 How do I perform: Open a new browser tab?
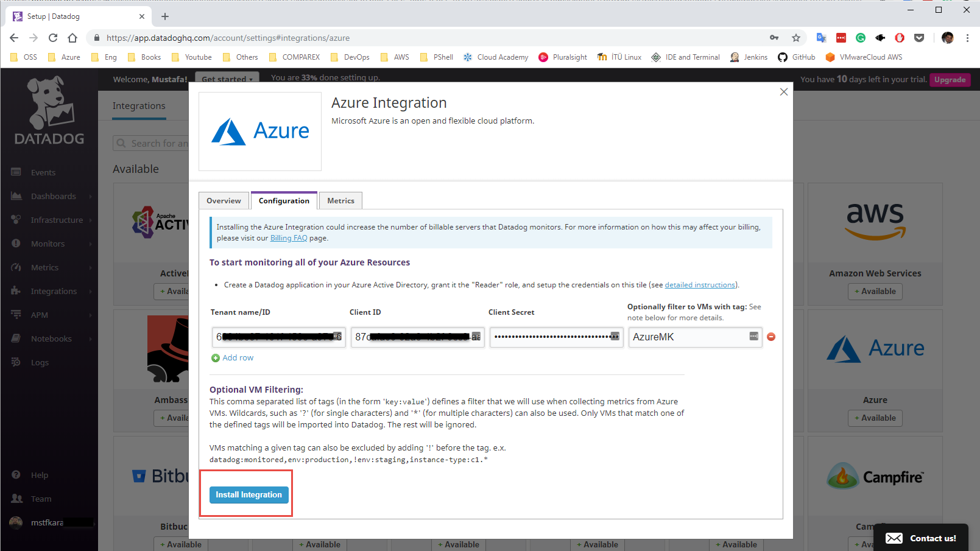[x=165, y=16]
